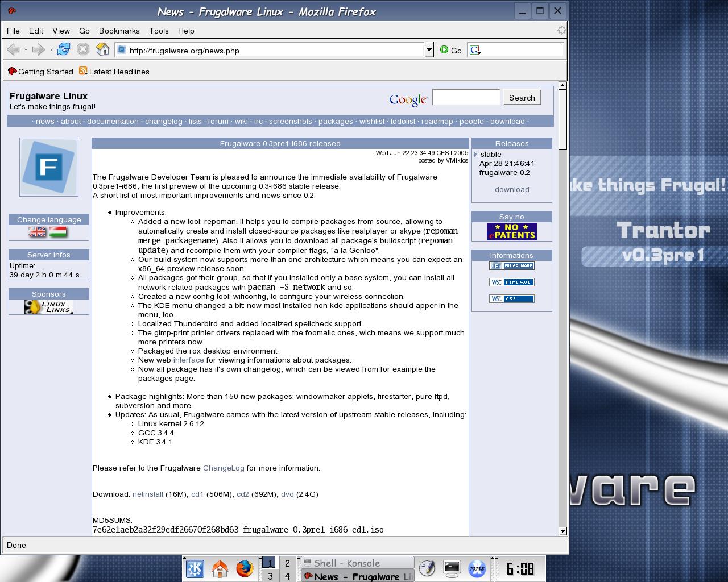Image resolution: width=728 pixels, height=582 pixels.
Task: Open the Go menu
Action: point(84,31)
